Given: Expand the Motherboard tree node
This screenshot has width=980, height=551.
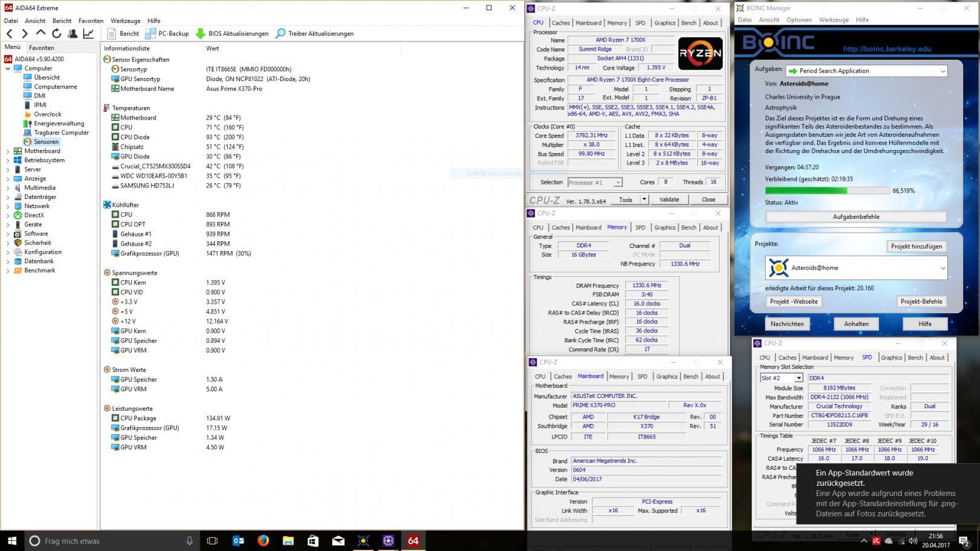Looking at the screenshot, I should tap(8, 151).
